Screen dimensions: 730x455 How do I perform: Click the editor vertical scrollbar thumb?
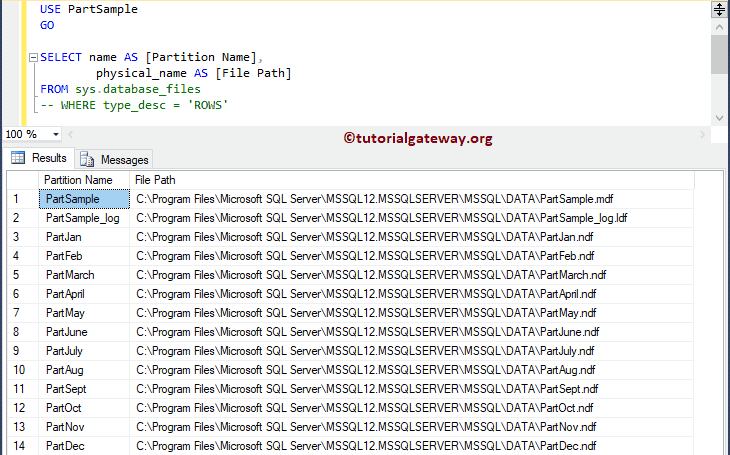[x=719, y=54]
